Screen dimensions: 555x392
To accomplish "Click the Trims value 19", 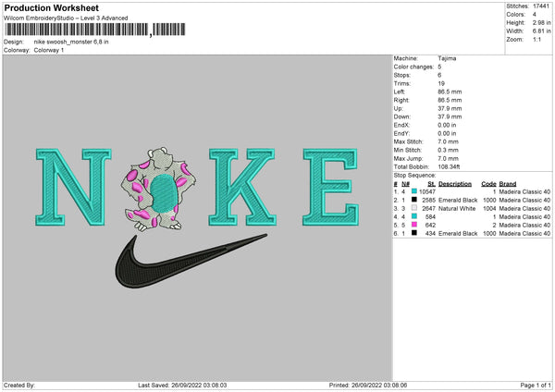I will click(441, 83).
